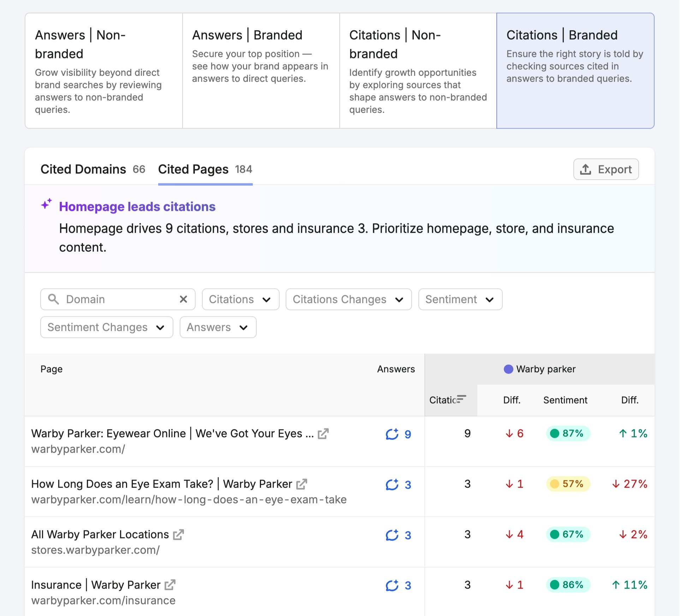This screenshot has width=680, height=616.
Task: Click the warbyparker.com/insurance URL text
Action: point(103,600)
